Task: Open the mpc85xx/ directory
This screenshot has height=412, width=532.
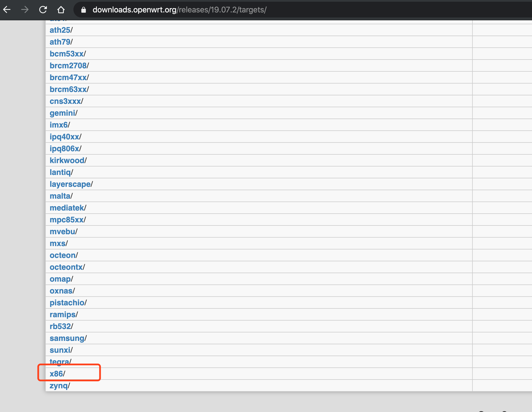Action: (67, 220)
